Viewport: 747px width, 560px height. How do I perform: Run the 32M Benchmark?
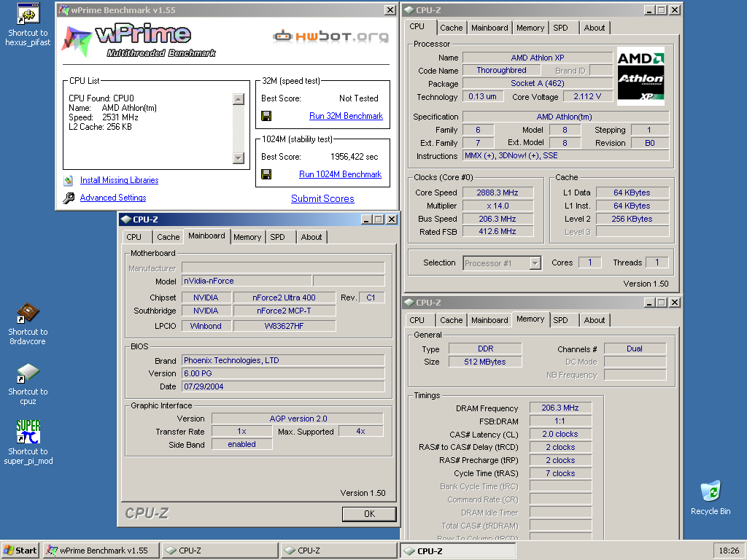click(346, 116)
